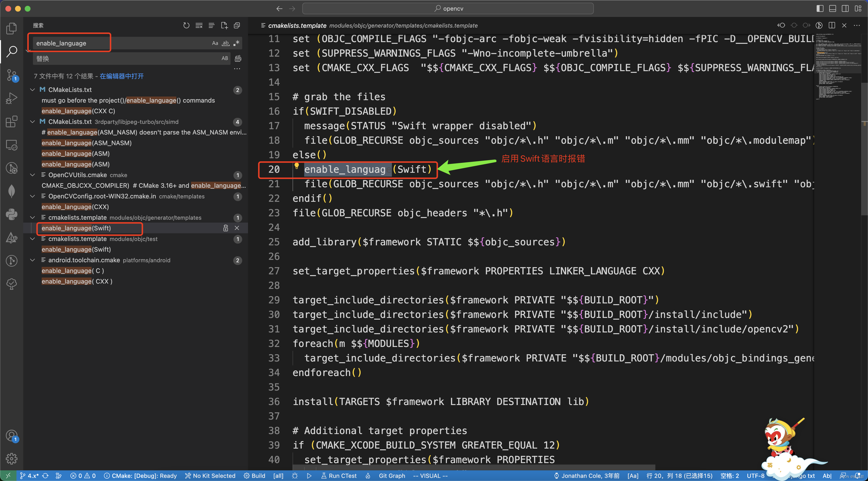Collapse OpenCVConfig.root-WIN32.cmake.in results

coord(33,196)
